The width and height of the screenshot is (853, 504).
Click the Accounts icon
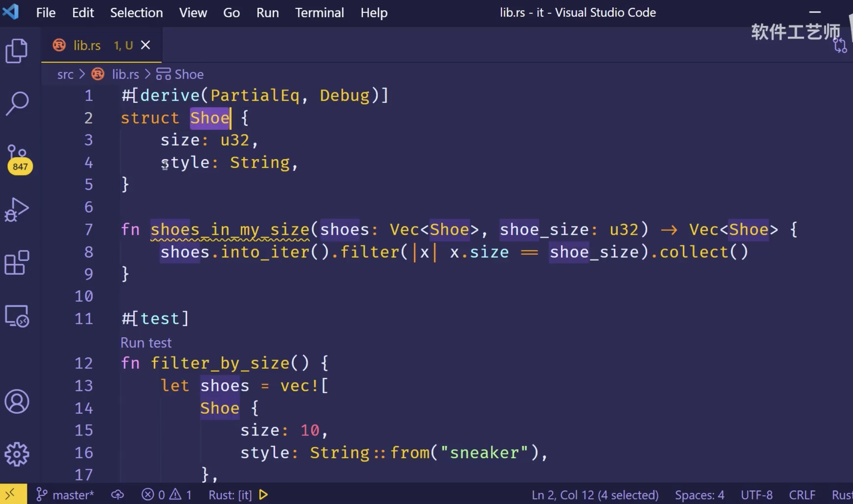[17, 402]
